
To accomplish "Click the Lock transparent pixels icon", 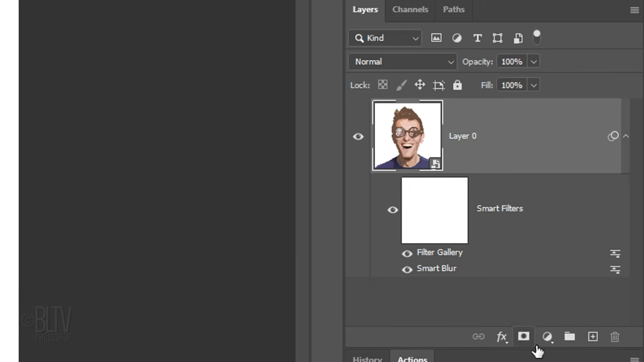I will coord(382,85).
